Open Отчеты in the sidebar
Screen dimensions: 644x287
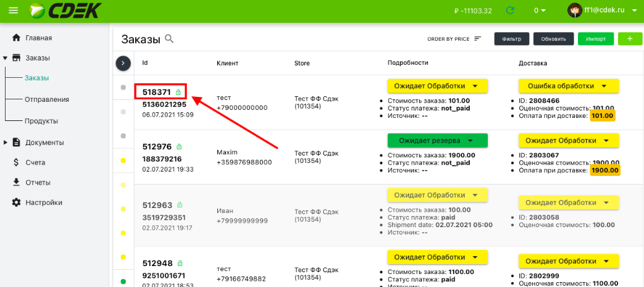[38, 183]
